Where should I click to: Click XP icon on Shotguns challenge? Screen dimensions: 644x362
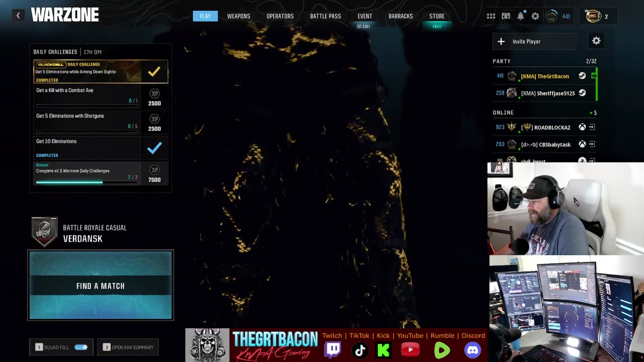154,119
